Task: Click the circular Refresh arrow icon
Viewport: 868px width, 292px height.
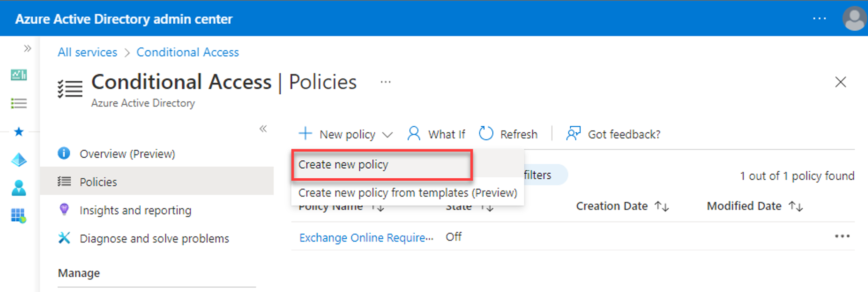Action: tap(486, 133)
